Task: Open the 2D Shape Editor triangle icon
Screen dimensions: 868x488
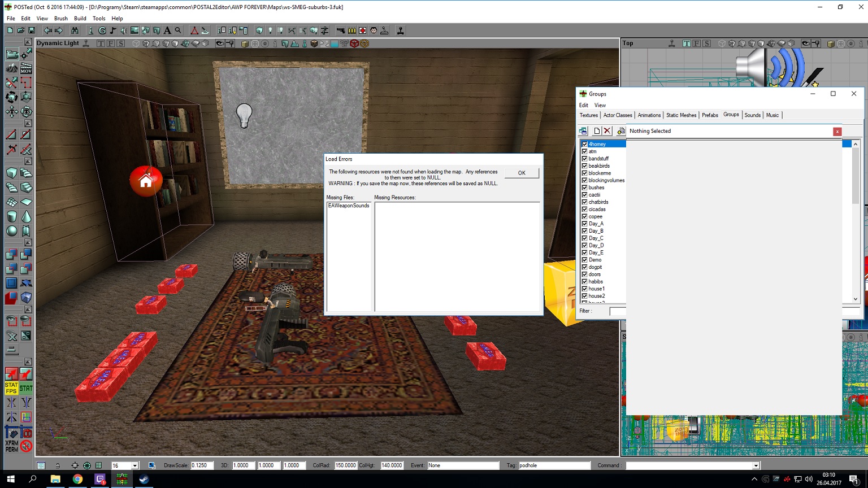Action: pyautogui.click(x=194, y=30)
